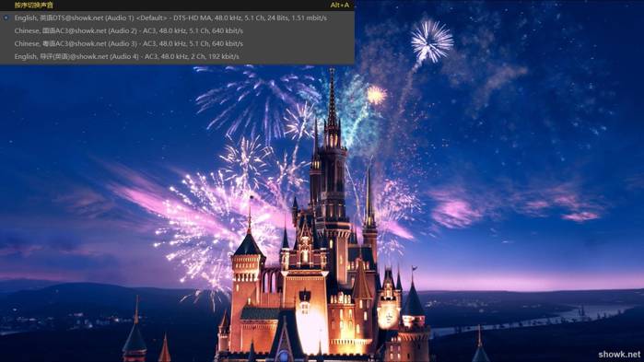Select English commentary Audio 4 track
This screenshot has width=644, height=362.
pyautogui.click(x=177, y=56)
